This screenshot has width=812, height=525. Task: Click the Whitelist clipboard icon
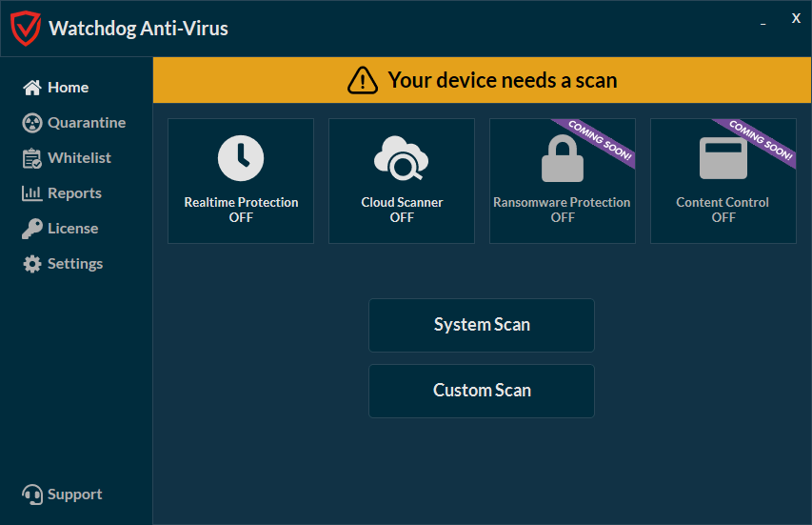point(32,158)
